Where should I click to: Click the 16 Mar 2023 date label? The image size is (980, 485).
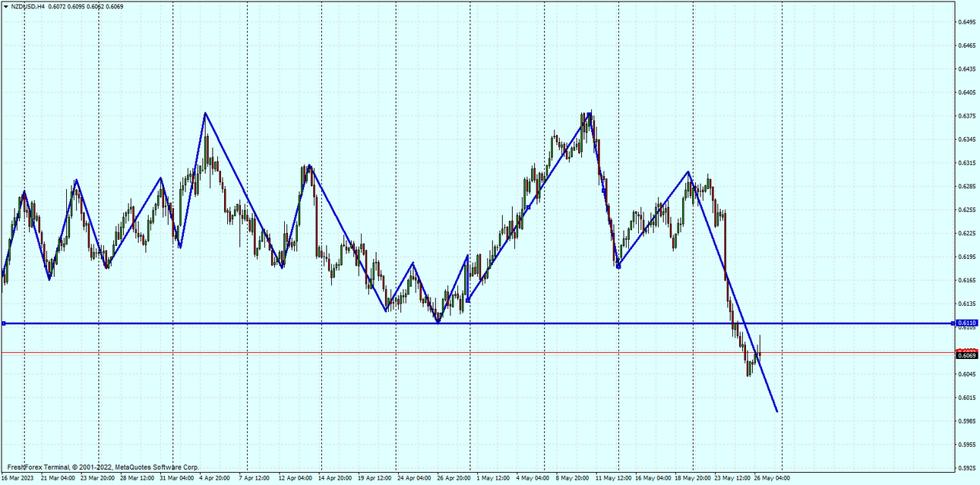(17, 479)
